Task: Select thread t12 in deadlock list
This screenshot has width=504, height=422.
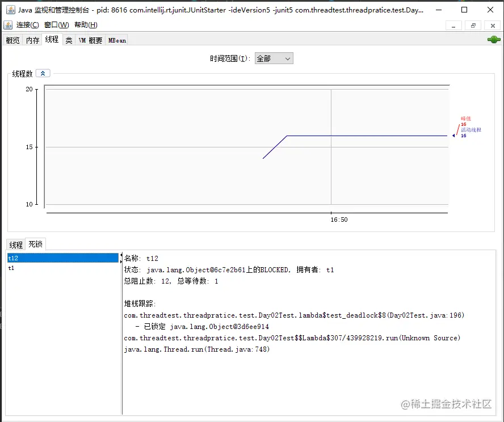Action: pos(63,258)
